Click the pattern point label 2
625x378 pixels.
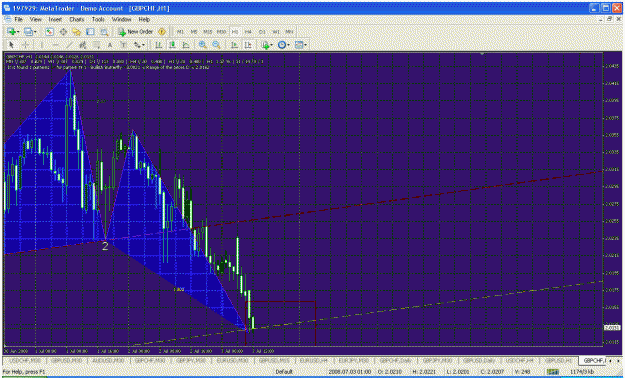coord(105,246)
